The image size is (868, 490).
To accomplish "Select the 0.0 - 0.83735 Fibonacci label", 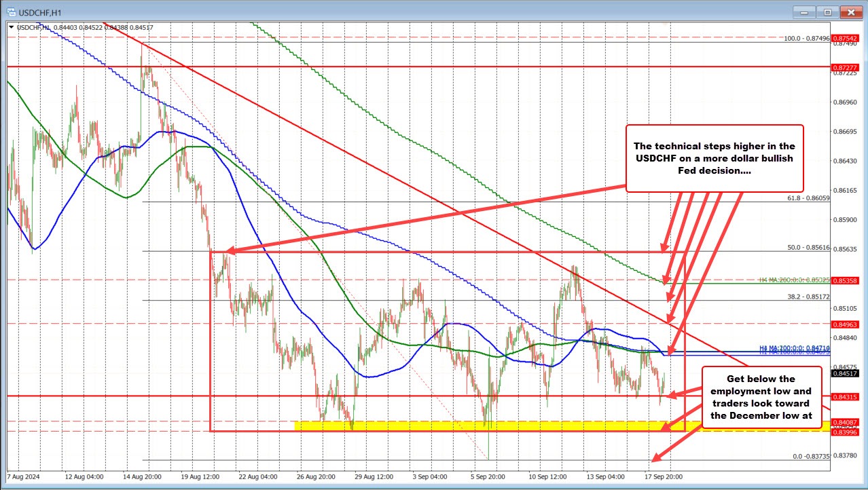I will [807, 456].
